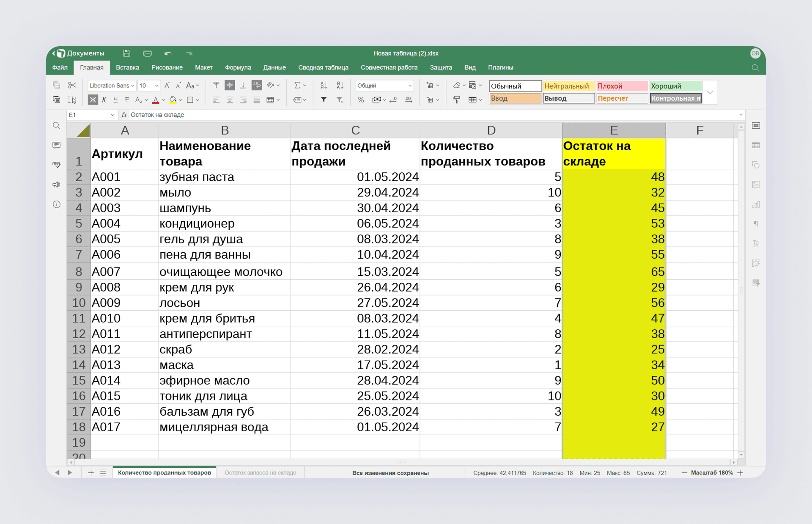Screen dimensions: 812x524
Task: Open the Формула menu
Action: [237, 67]
